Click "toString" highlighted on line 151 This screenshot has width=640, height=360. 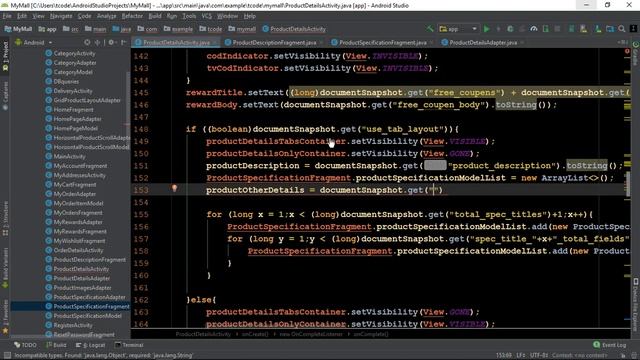587,166
